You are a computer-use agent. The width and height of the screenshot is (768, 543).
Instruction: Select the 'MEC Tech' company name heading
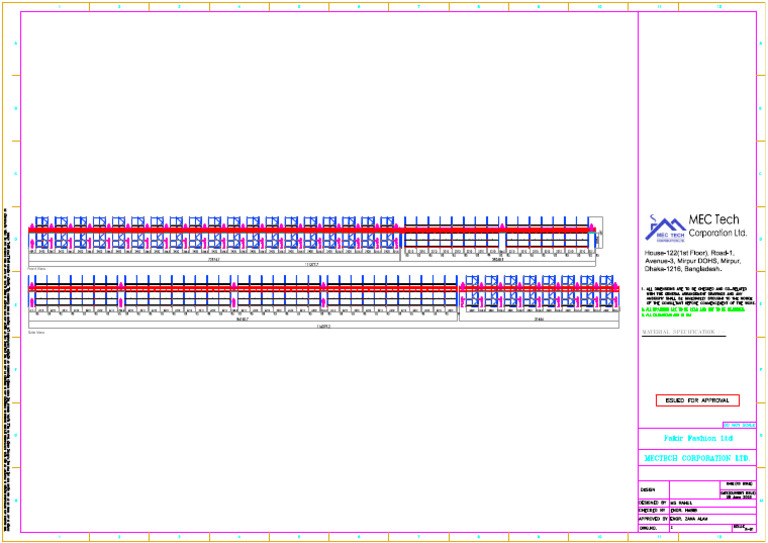(714, 220)
